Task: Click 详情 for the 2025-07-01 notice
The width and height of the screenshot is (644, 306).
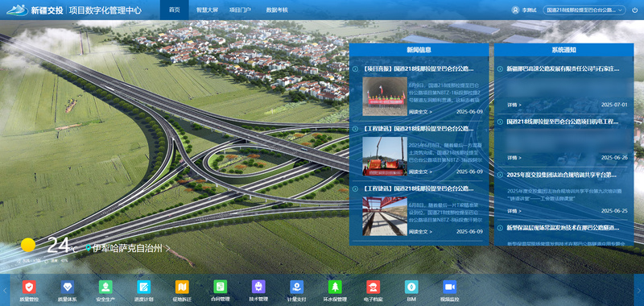Action: [514, 105]
